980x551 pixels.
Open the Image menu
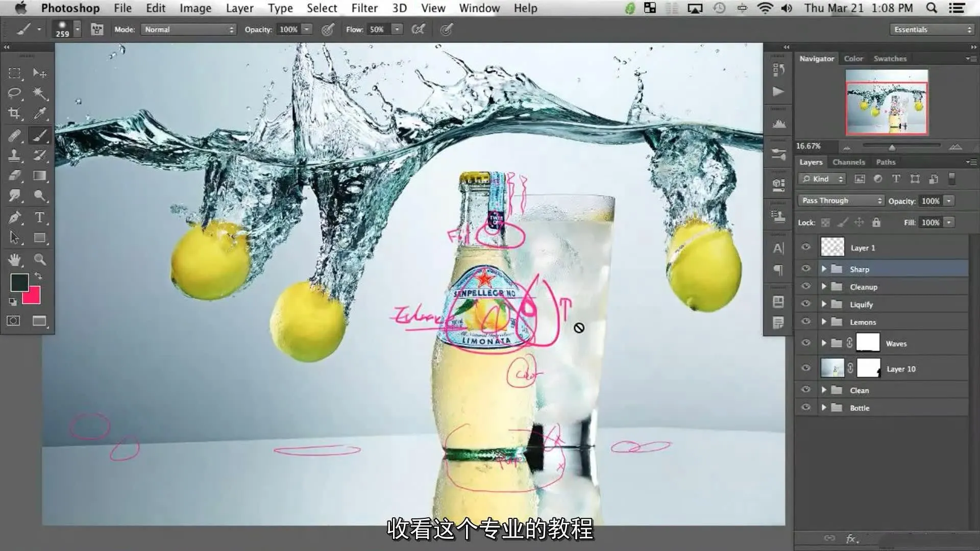click(195, 8)
